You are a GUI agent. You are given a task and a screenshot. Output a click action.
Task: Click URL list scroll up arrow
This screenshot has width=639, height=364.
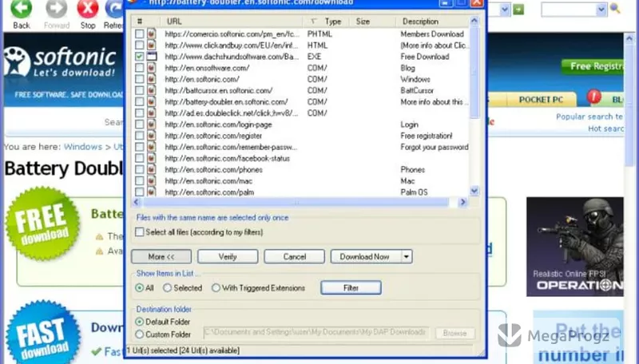pyautogui.click(x=474, y=21)
